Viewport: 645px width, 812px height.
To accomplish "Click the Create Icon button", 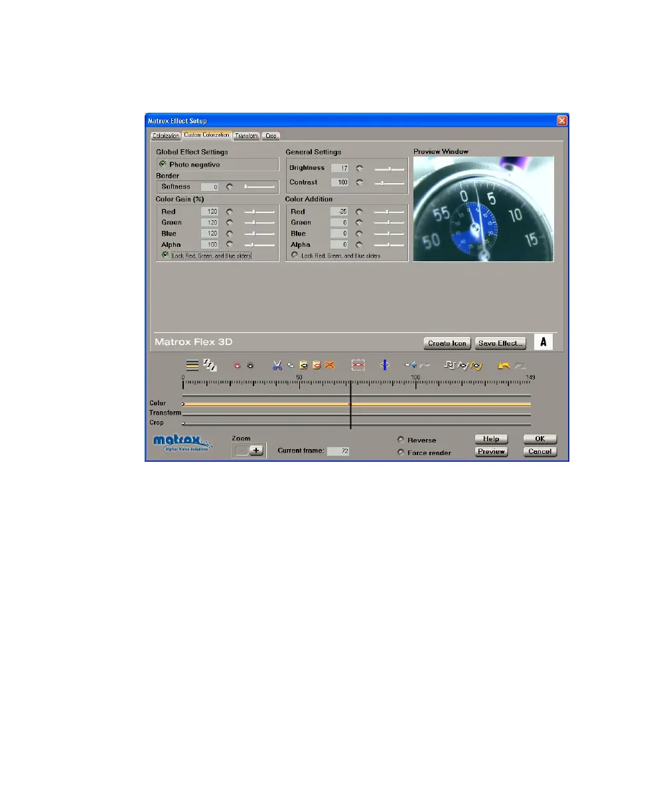I will 448,343.
